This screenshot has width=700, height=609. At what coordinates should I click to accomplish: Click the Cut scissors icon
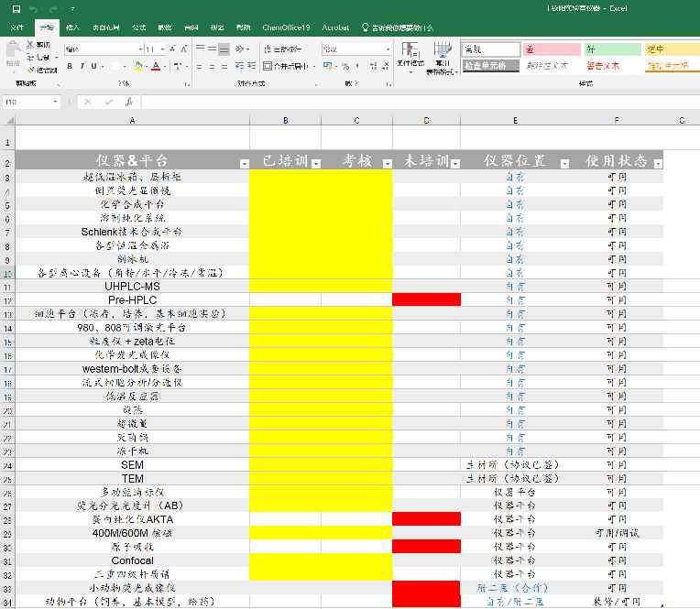[x=31, y=45]
